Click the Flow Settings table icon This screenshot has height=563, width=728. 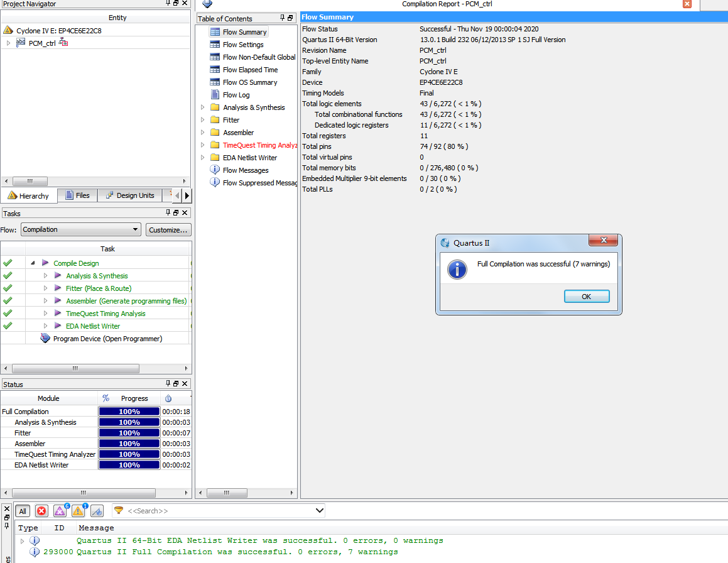pyautogui.click(x=215, y=45)
